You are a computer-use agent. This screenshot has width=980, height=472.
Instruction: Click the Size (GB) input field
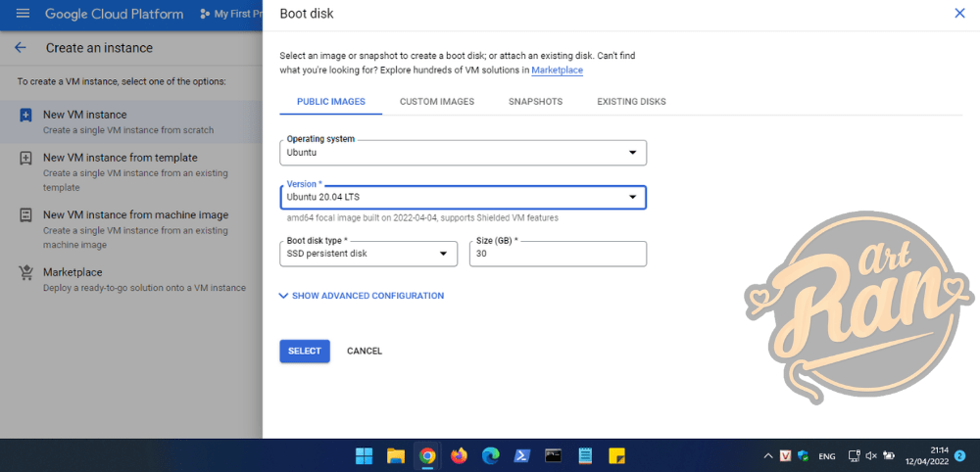pos(559,254)
